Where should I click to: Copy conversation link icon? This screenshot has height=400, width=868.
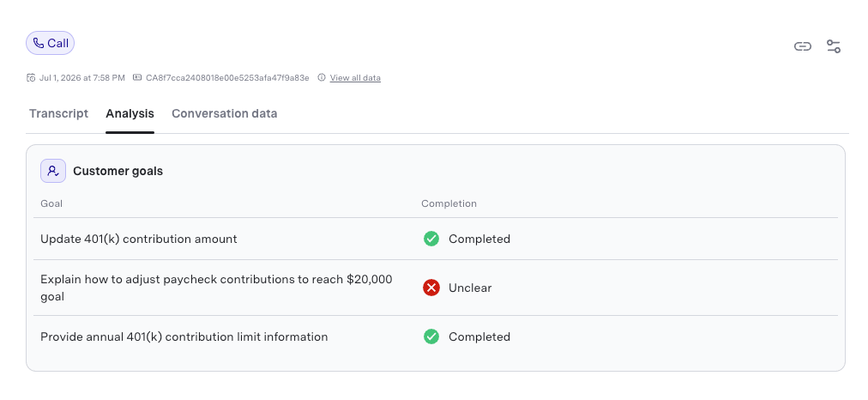tap(803, 46)
